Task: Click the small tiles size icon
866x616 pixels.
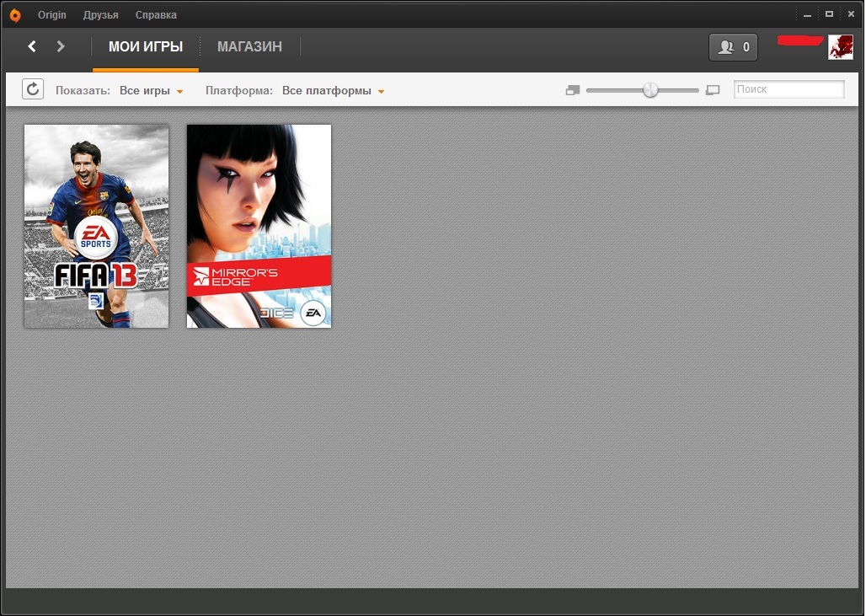Action: tap(573, 90)
